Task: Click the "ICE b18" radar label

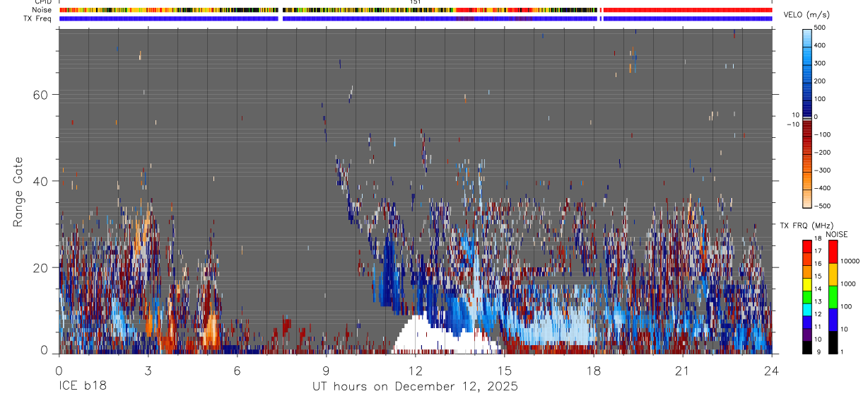Action: 83,387
